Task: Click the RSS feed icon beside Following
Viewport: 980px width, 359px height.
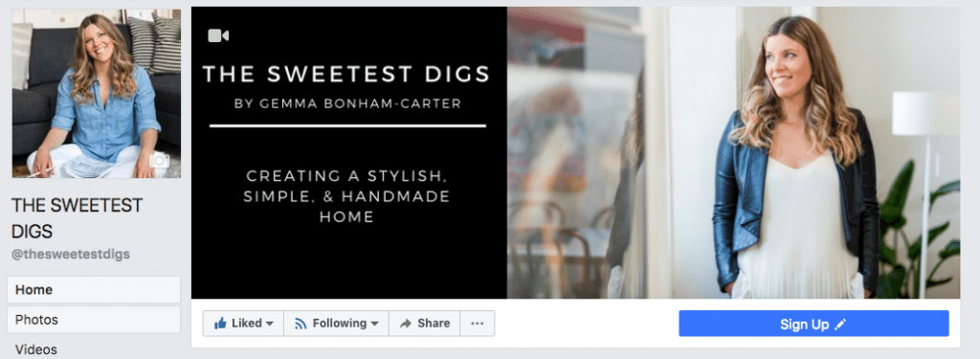Action: (301, 324)
